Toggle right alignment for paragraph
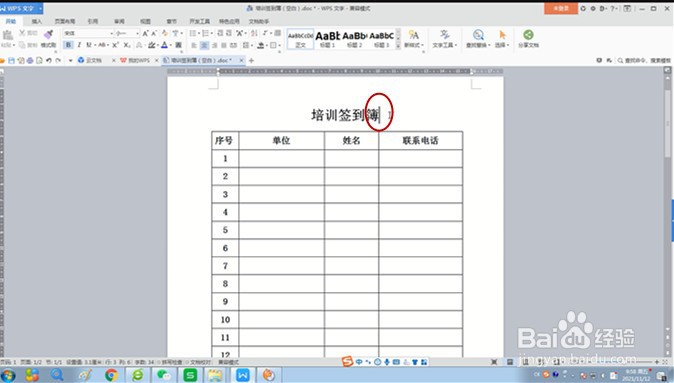This screenshot has height=383, width=674. pyautogui.click(x=214, y=45)
